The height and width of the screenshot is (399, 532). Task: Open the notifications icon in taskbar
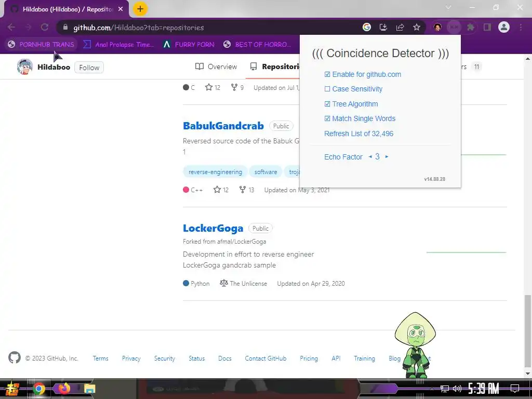tap(515, 388)
